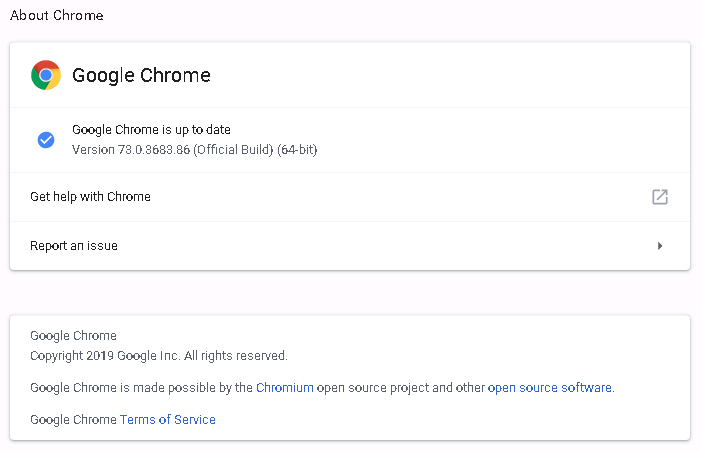The height and width of the screenshot is (451, 701).
Task: Click the (64-bit) label
Action: pos(297,149)
